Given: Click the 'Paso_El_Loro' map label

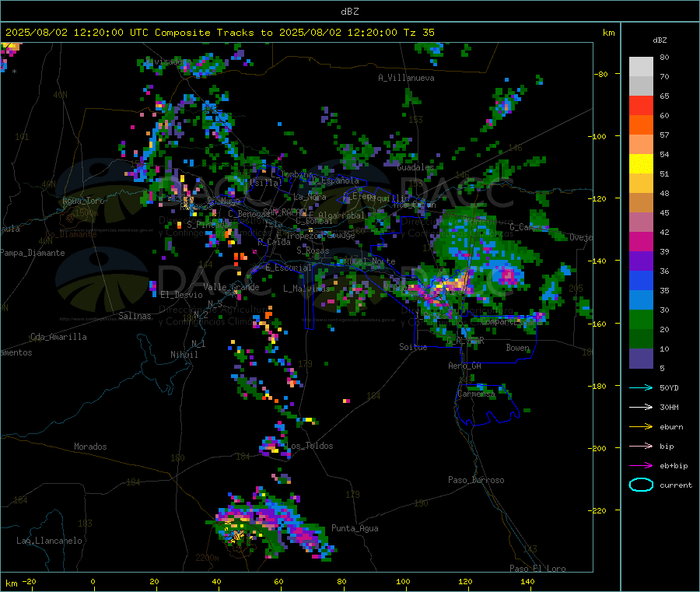Looking at the screenshot, I should [x=537, y=569].
